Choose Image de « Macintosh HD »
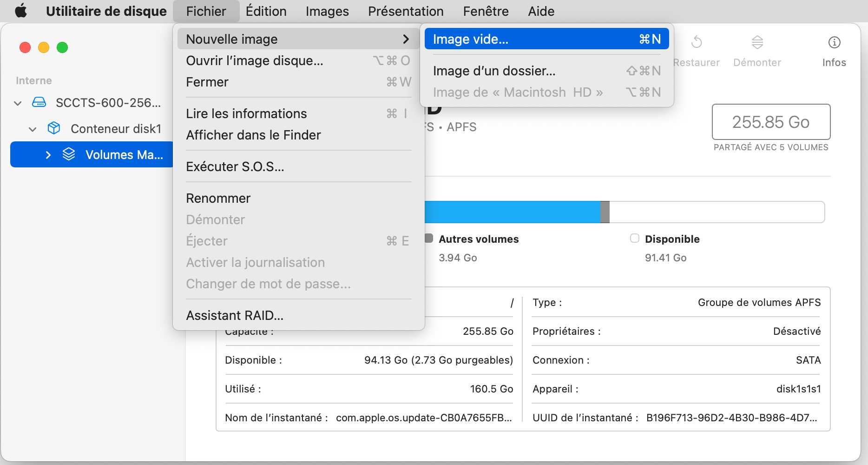Image resolution: width=868 pixels, height=465 pixels. click(x=546, y=92)
